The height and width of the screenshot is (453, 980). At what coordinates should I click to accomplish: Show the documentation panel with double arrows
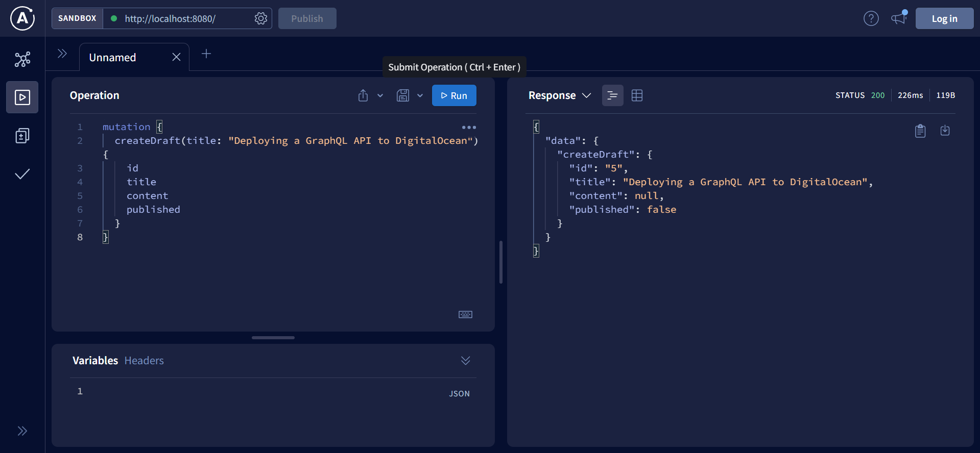[x=62, y=54]
